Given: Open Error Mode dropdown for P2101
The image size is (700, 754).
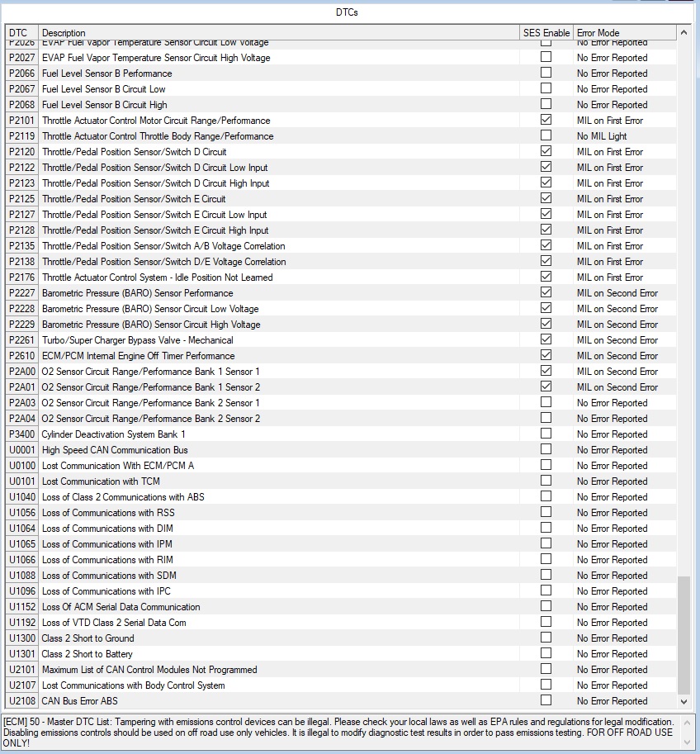Looking at the screenshot, I should [x=625, y=121].
